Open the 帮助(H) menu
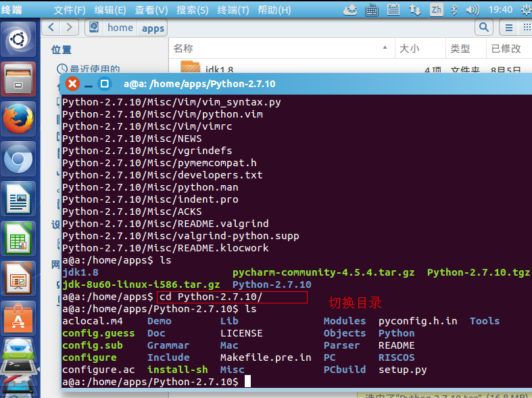This screenshot has height=398, width=532. click(274, 10)
